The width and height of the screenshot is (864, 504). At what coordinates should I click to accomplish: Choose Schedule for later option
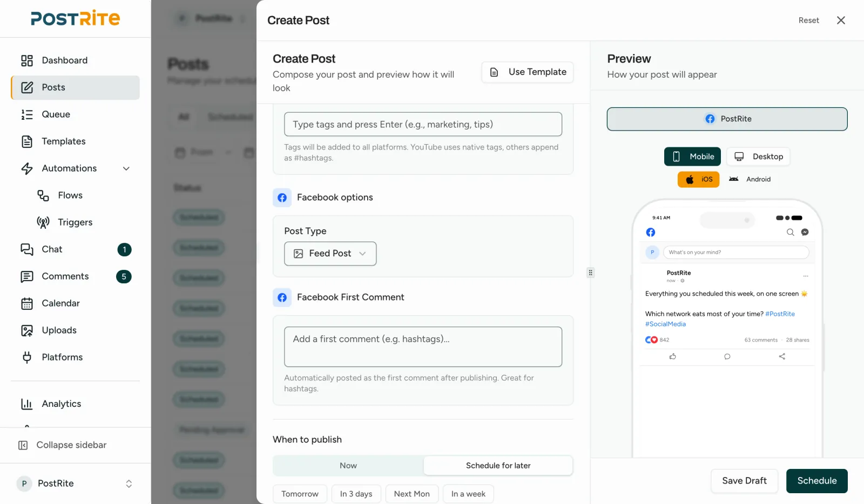(x=498, y=466)
